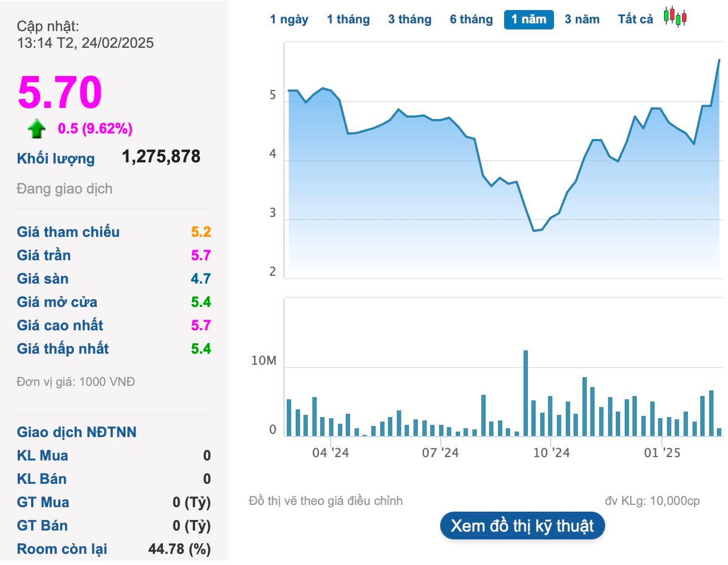Image resolution: width=728 pixels, height=565 pixels.
Task: Click the green up-arrow price change icon
Action: click(37, 128)
